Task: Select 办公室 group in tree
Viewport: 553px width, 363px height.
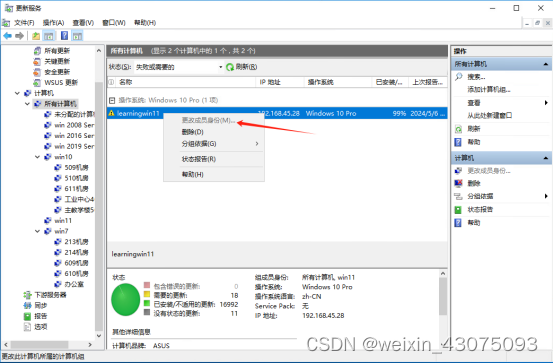Action: tap(74, 284)
